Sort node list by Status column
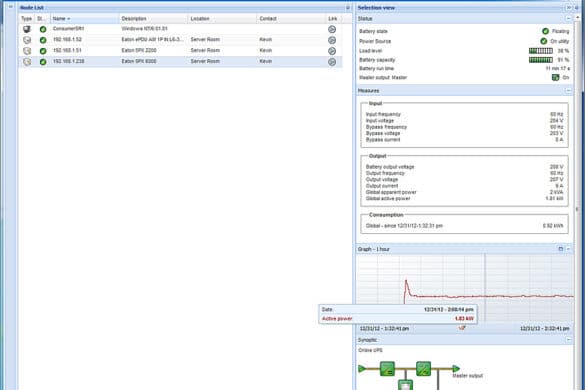585x390 pixels. (43, 18)
